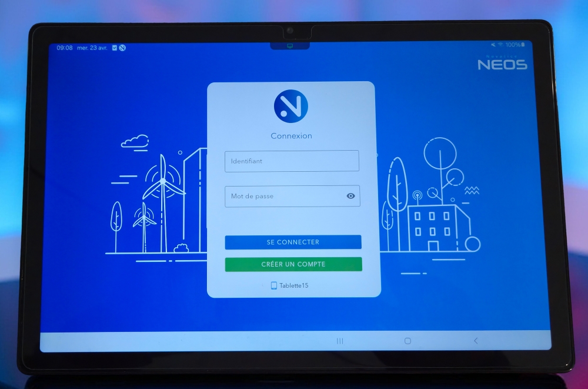588x389 pixels.
Task: Tap the checkmark notification icon in status bar
Action: [x=115, y=48]
